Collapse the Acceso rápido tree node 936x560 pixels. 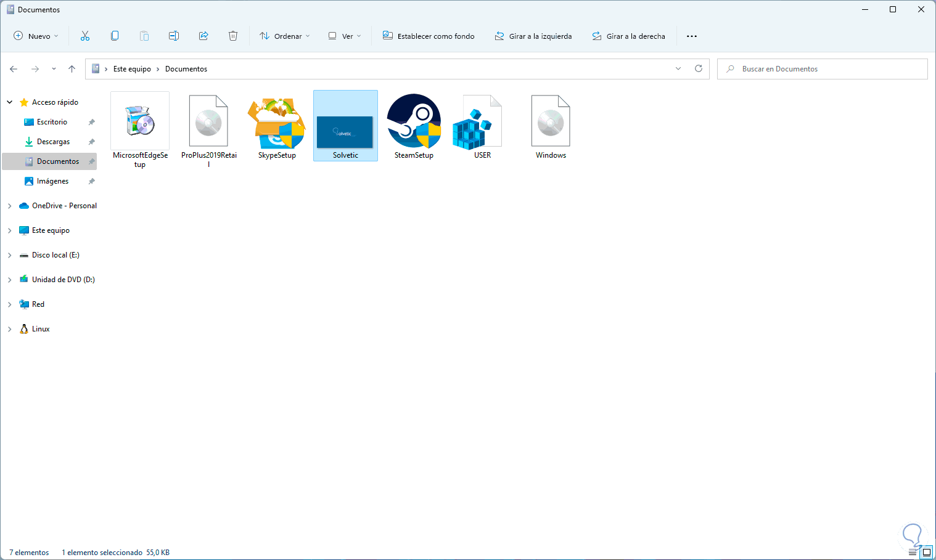(x=10, y=102)
